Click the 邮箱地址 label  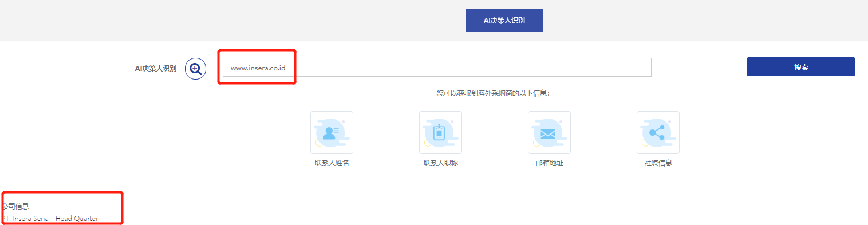pyautogui.click(x=549, y=163)
